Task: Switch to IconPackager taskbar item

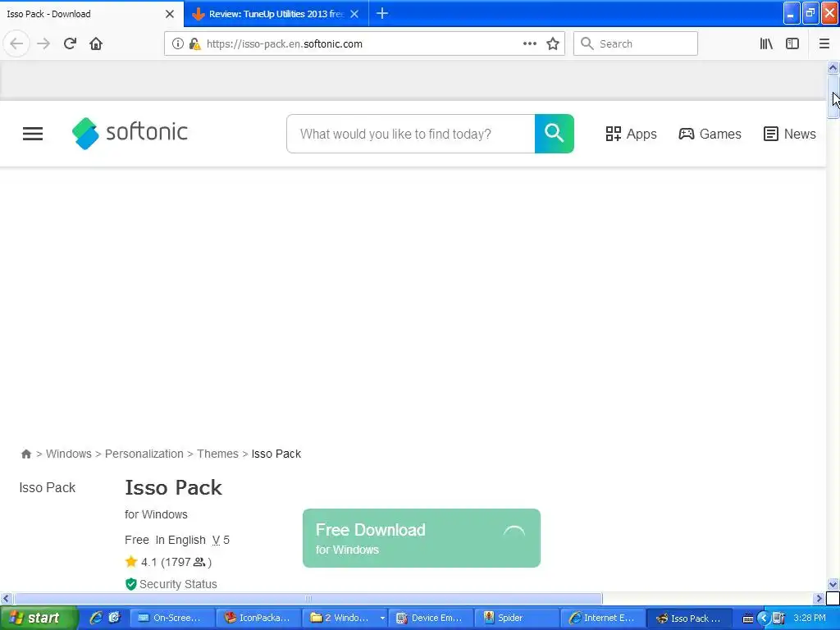Action: click(259, 618)
